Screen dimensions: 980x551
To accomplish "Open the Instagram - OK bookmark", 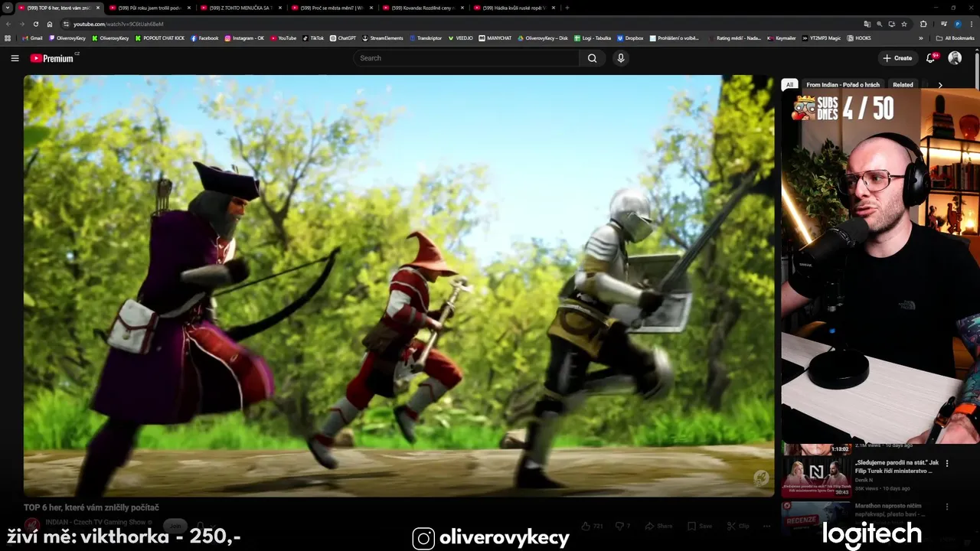I will coord(244,38).
